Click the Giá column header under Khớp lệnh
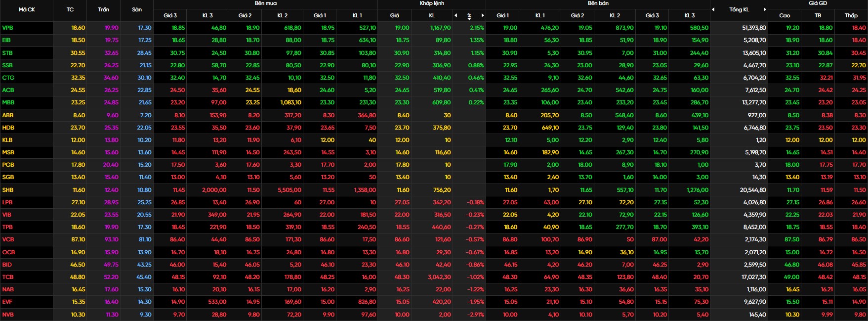The width and height of the screenshot is (868, 321). 394,15
